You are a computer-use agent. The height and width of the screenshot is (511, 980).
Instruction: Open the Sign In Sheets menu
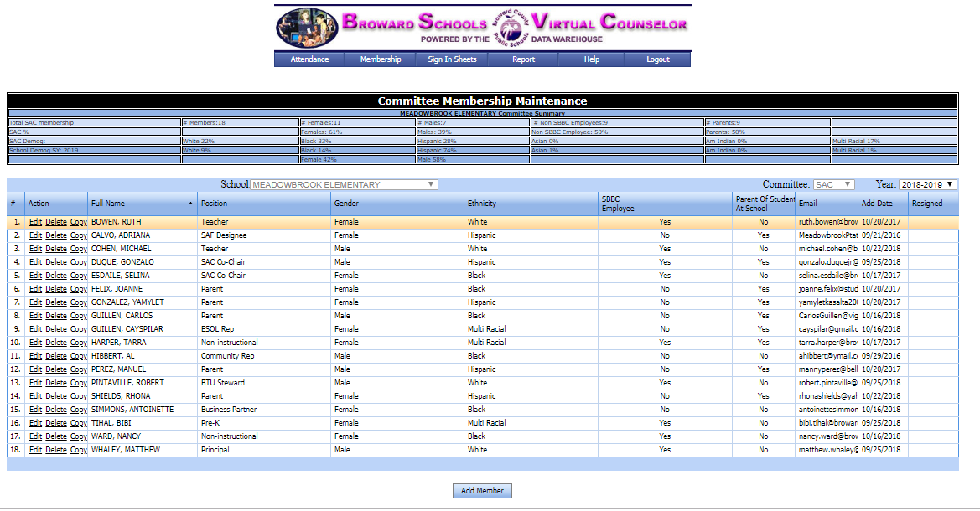click(452, 59)
